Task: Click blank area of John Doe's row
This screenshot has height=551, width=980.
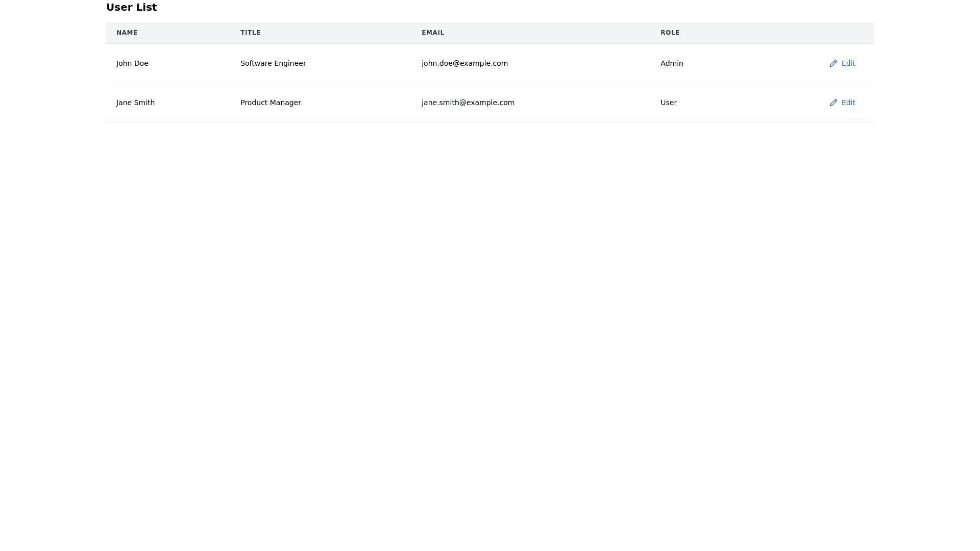Action: click(x=755, y=63)
